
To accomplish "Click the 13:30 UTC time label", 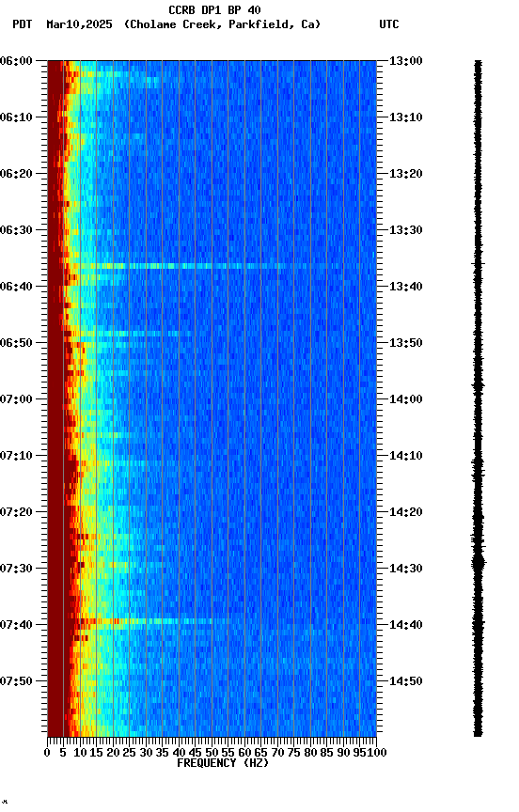I will tap(406, 230).
